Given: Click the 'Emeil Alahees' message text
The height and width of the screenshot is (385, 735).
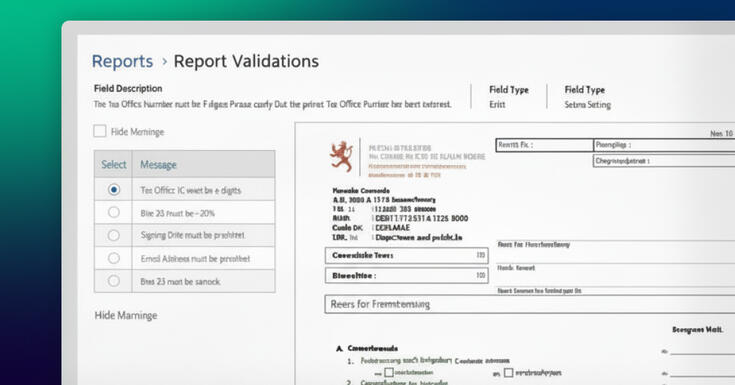Looking at the screenshot, I should pos(195,259).
